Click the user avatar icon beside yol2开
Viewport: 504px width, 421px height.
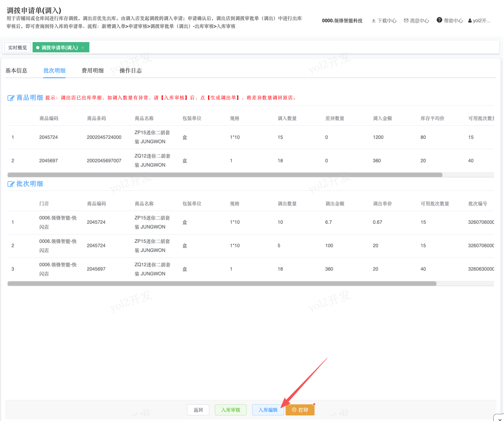click(470, 21)
